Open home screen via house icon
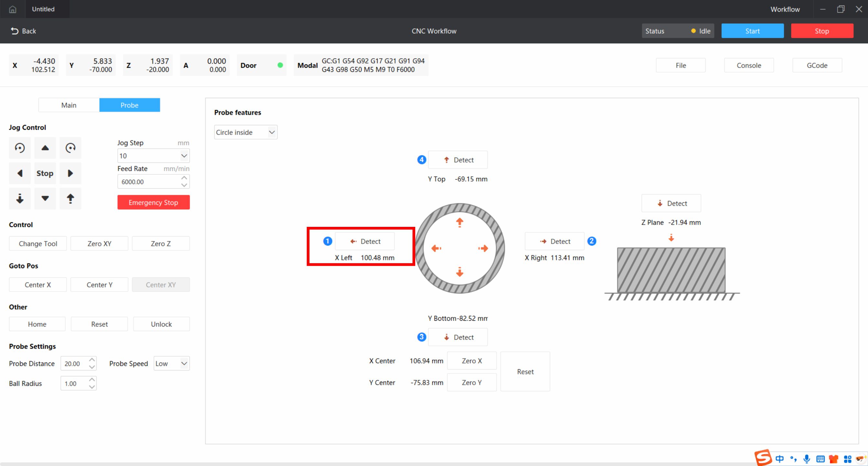Viewport: 868px width, 466px height. [x=13, y=9]
